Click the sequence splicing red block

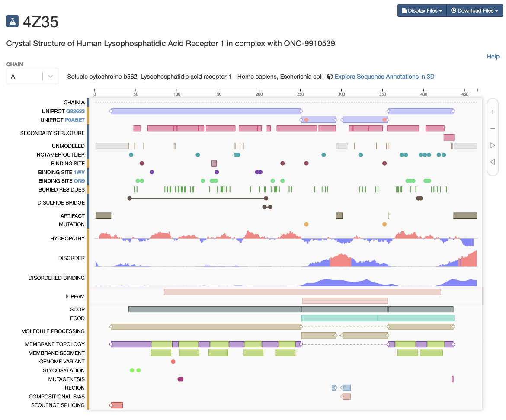[x=117, y=405]
